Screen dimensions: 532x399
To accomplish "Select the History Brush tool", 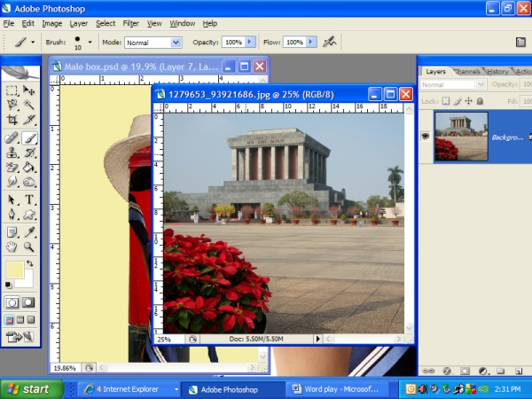I will pos(29,153).
